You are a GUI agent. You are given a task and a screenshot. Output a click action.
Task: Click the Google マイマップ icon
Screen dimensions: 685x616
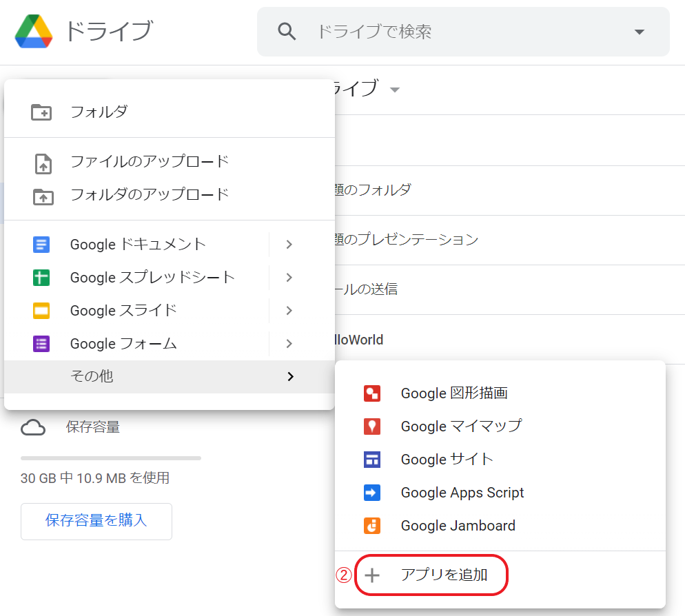click(x=371, y=427)
